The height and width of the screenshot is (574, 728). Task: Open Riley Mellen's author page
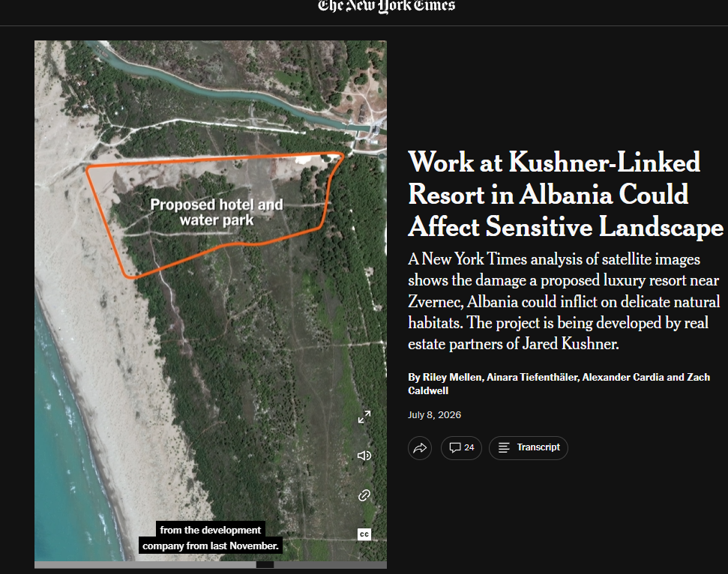point(452,377)
